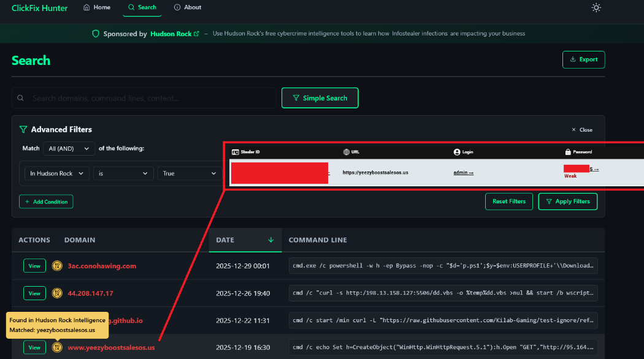
Task: View details for 44.208.147.17
Action: tap(34, 293)
